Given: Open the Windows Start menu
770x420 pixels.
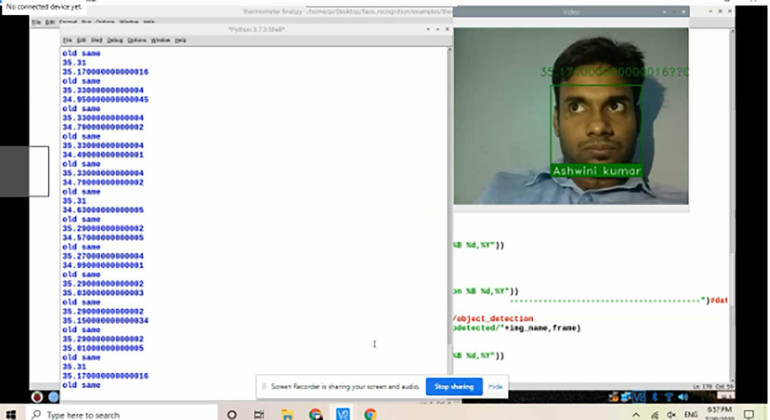Looking at the screenshot, I should pyautogui.click(x=11, y=413).
